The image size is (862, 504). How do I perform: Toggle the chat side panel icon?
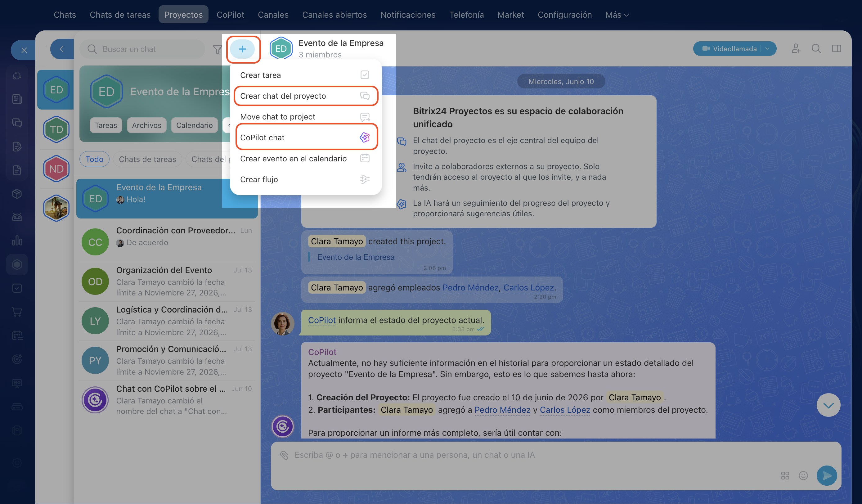pyautogui.click(x=836, y=49)
